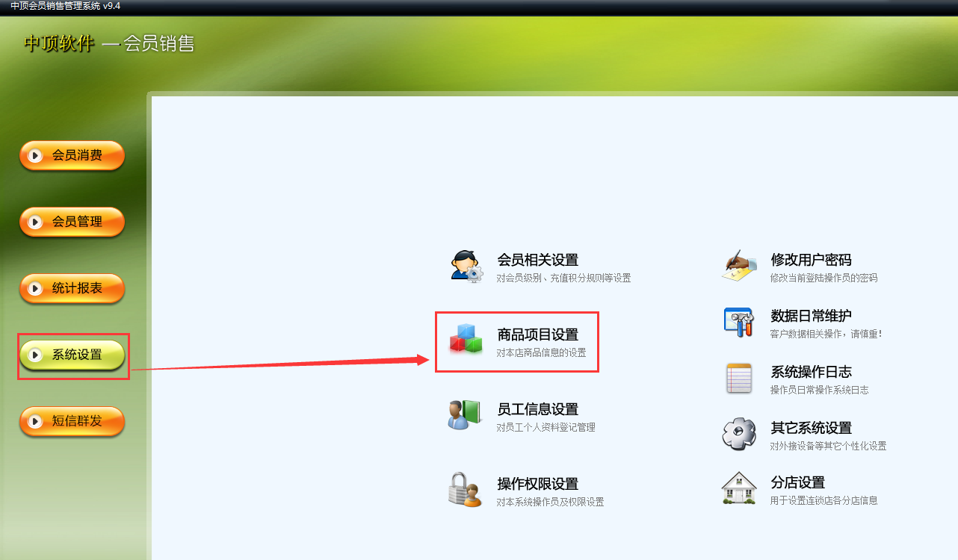The image size is (958, 560).
Task: Open 其它系统设置 text link
Action: (x=812, y=428)
